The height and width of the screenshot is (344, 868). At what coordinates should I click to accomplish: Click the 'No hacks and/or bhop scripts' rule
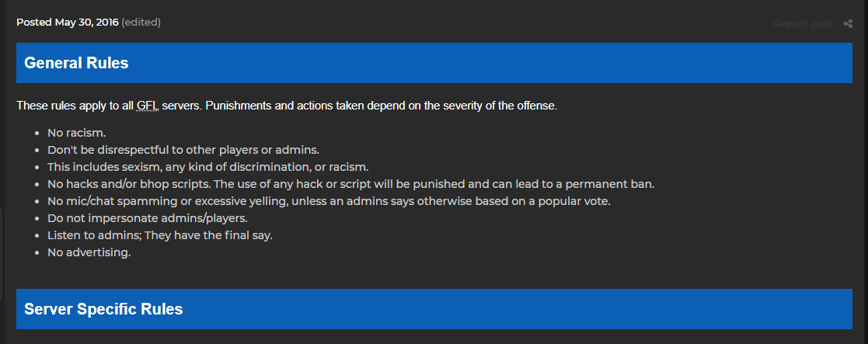pyautogui.click(x=351, y=184)
